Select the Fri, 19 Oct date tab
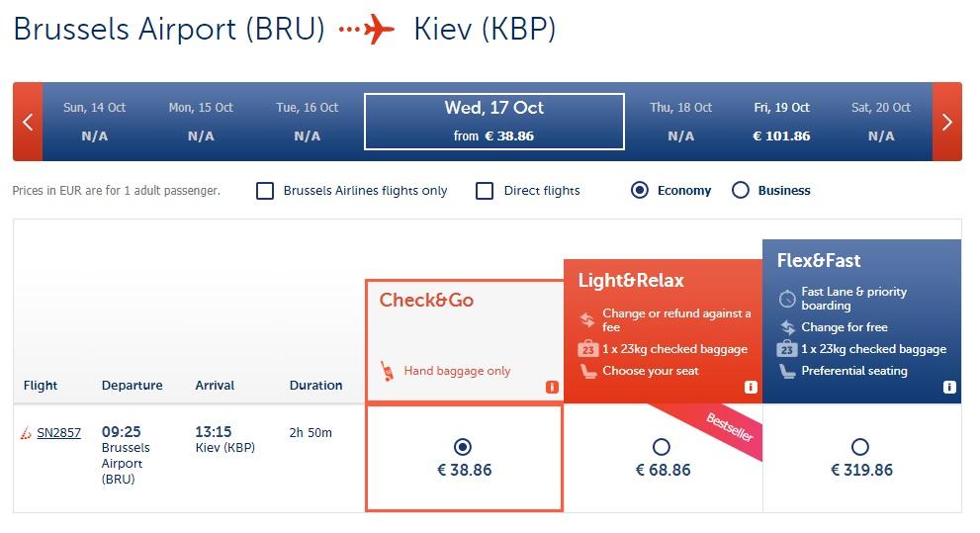The width and height of the screenshot is (980, 533). 781,122
